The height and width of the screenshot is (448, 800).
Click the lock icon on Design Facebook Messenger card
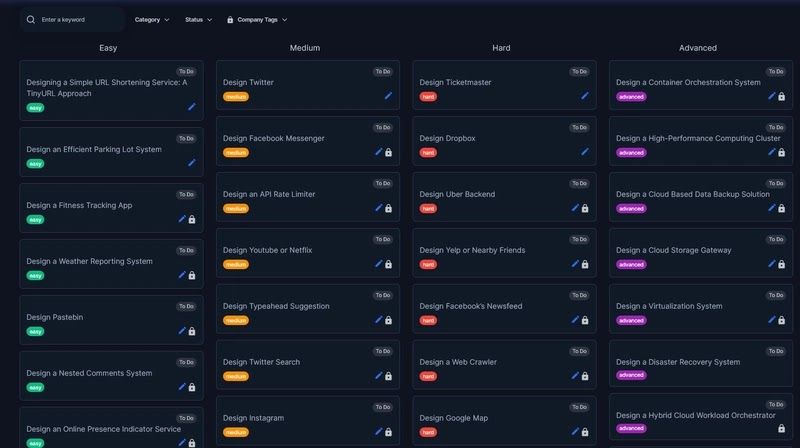(388, 153)
